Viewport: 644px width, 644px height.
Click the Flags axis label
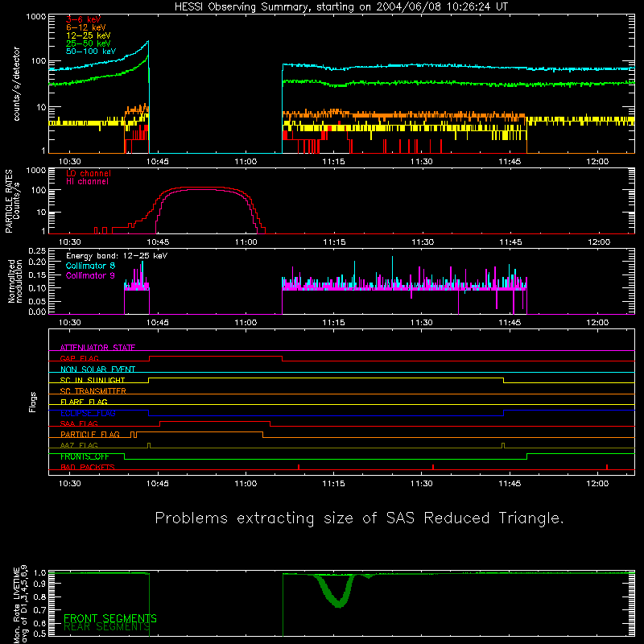(33, 402)
